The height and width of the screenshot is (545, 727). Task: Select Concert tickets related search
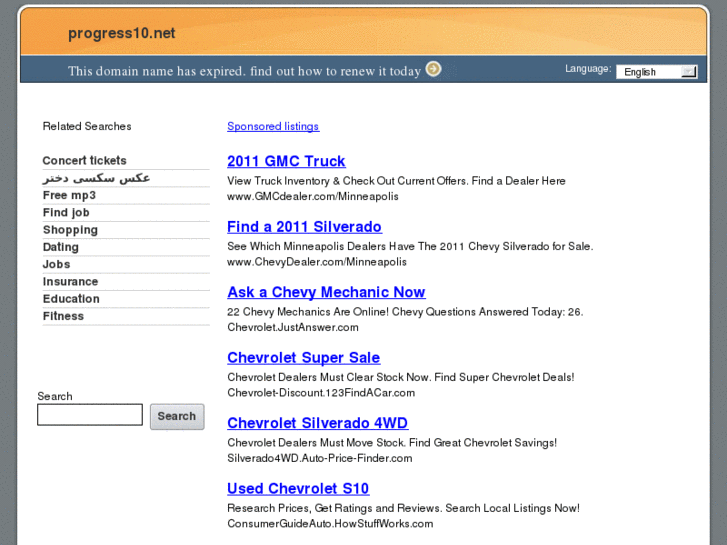coord(84,160)
